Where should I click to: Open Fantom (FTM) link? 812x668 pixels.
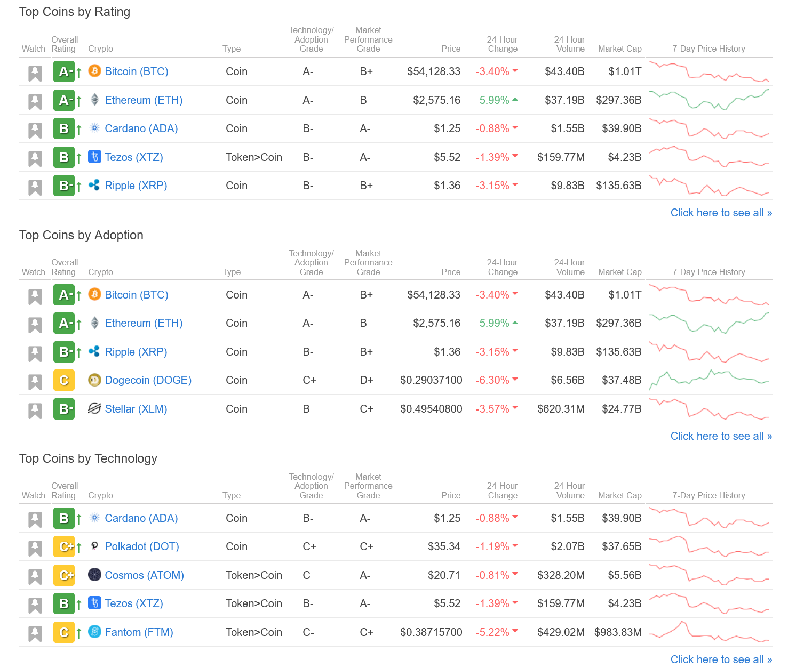coord(139,632)
